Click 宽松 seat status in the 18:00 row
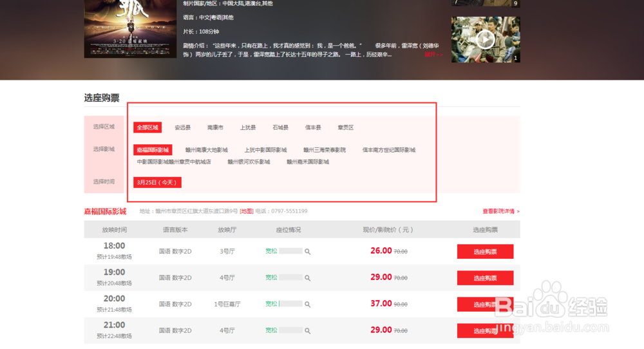The image size is (644, 349). [x=271, y=251]
